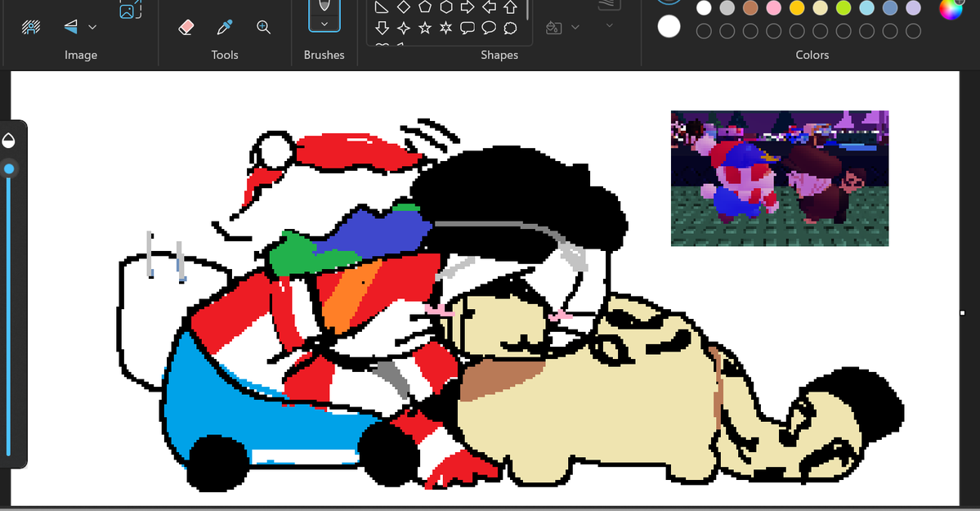
Task: Pick the white palette color
Action: point(704,8)
